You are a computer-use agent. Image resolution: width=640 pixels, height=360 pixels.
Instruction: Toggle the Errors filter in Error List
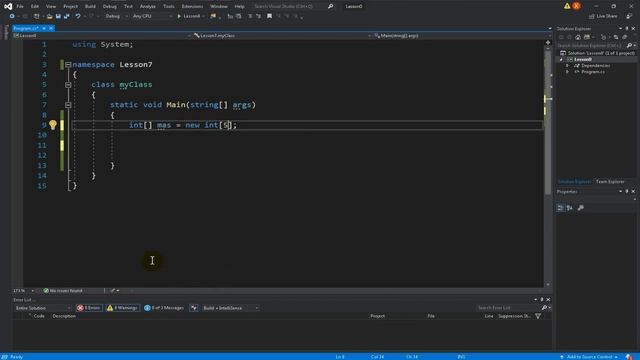[x=89, y=308]
